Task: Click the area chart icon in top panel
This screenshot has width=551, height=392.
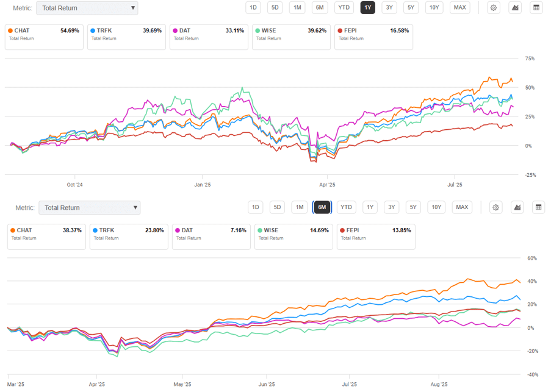Action: [515, 8]
